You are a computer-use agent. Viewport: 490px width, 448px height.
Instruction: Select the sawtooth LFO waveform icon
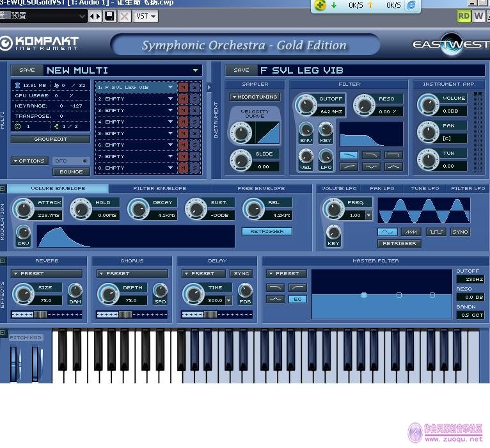[411, 232]
